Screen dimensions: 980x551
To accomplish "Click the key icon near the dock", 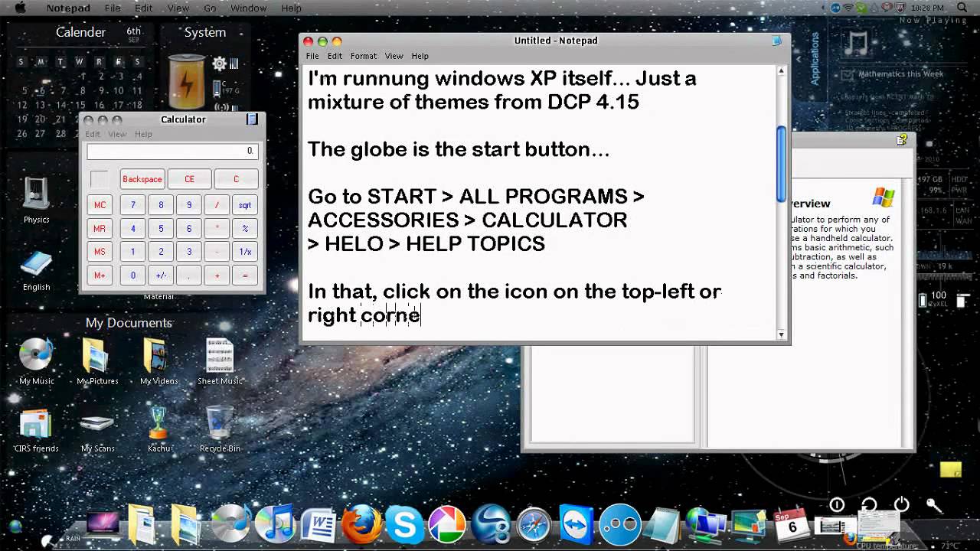I will pyautogui.click(x=934, y=504).
